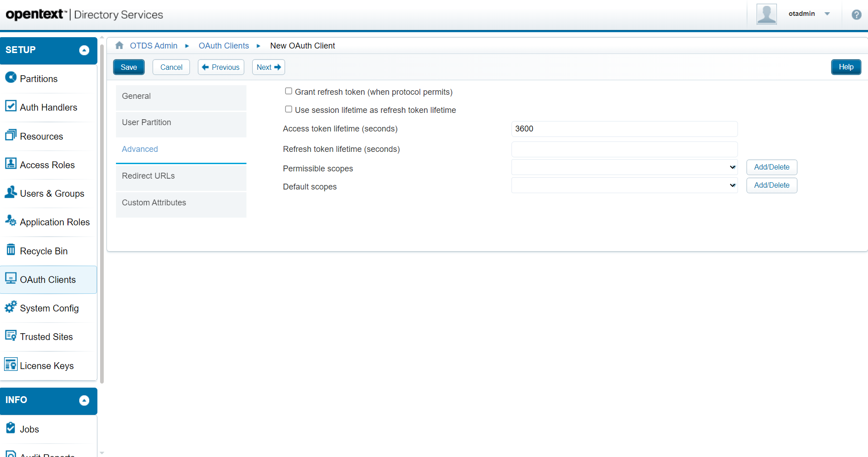Click the OAuth Clients breadcrumb link
This screenshot has height=457, width=868.
tap(224, 46)
